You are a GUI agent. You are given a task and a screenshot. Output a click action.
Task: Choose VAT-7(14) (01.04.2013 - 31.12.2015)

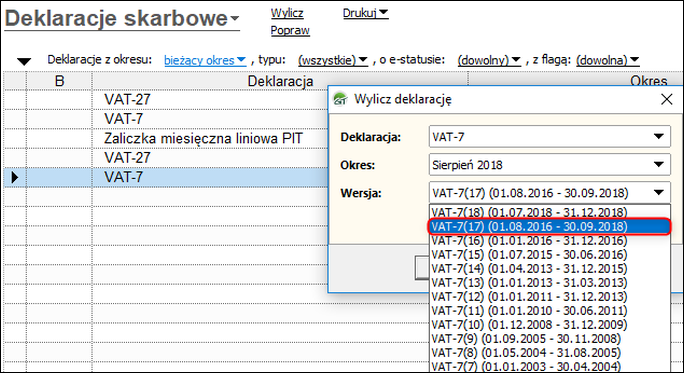pyautogui.click(x=550, y=268)
